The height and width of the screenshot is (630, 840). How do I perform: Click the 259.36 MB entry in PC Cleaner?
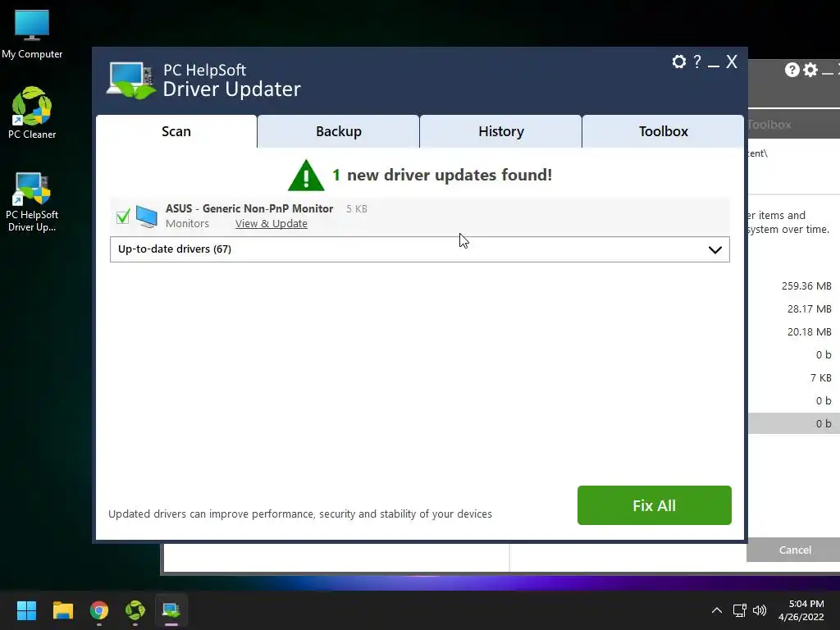(x=806, y=286)
